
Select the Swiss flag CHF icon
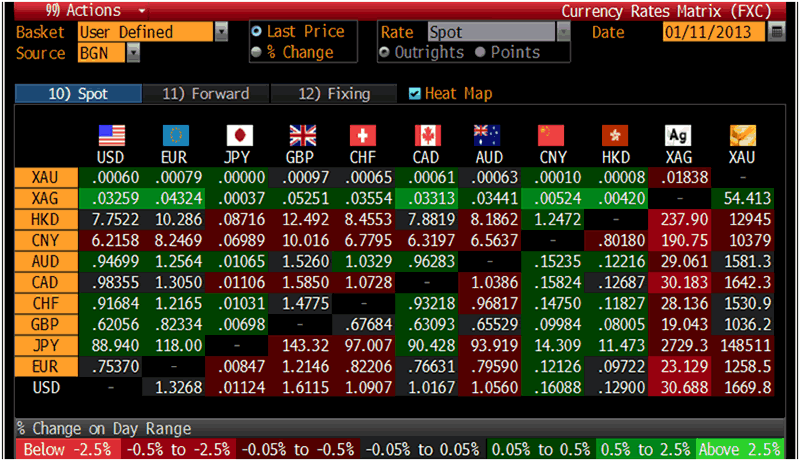click(364, 135)
